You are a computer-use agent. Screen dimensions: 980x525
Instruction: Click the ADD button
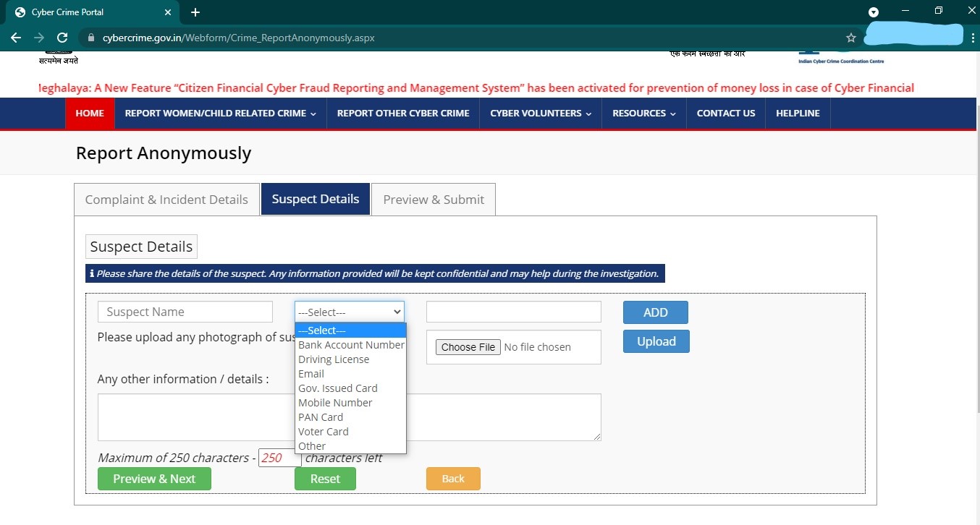(x=655, y=312)
